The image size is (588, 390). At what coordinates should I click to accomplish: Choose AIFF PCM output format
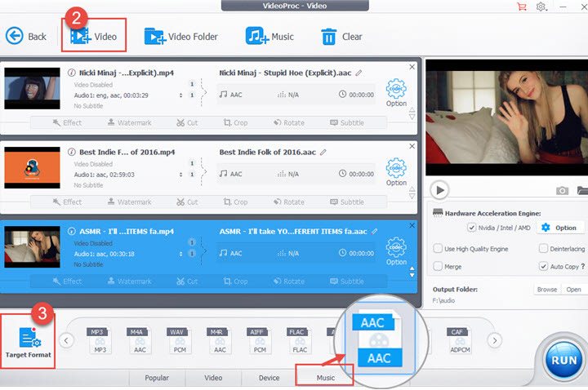point(260,340)
